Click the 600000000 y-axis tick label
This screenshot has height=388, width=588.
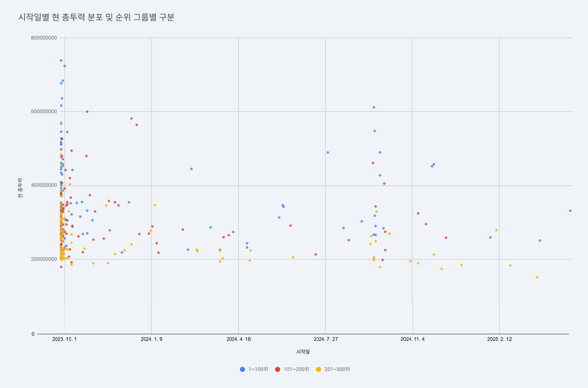[x=44, y=112]
